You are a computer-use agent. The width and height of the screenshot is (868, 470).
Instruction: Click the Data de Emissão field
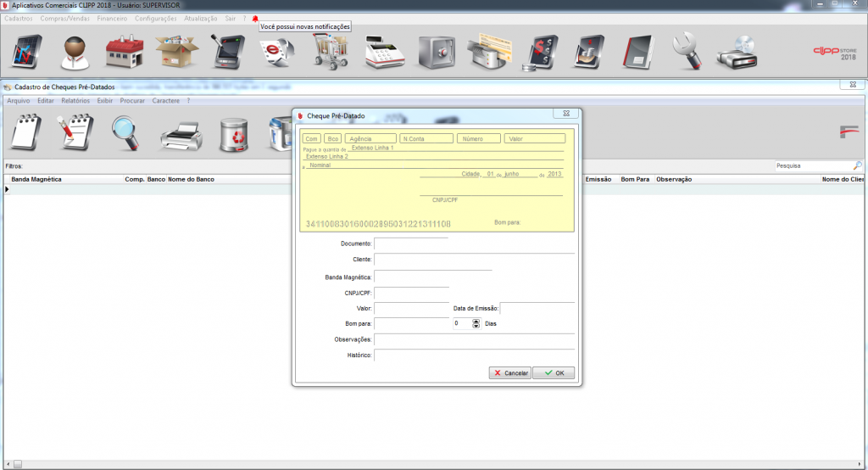click(x=537, y=309)
